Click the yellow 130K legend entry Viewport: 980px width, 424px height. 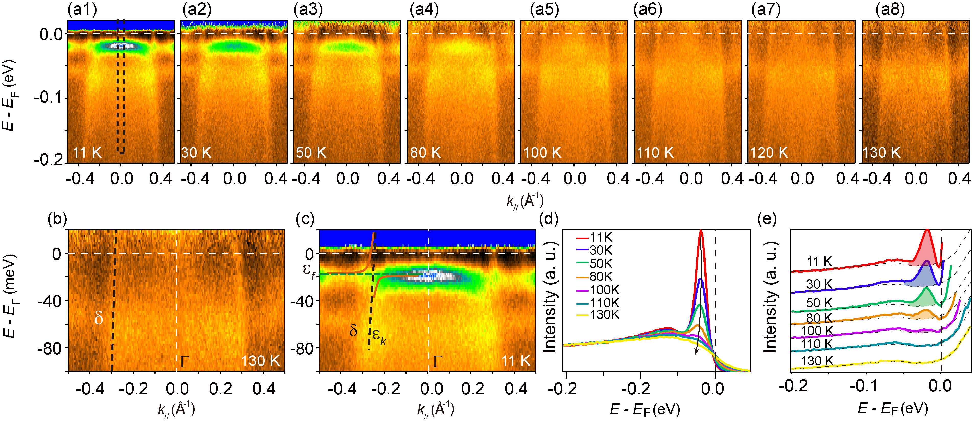598,315
